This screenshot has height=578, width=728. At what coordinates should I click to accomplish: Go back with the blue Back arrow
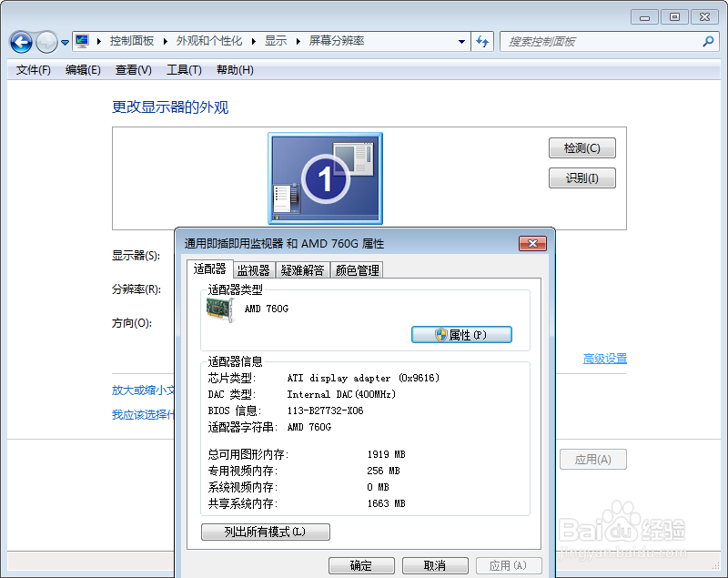click(x=21, y=42)
